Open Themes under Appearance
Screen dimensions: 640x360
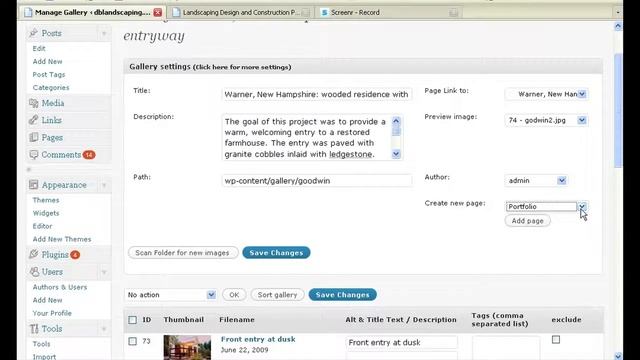46,200
